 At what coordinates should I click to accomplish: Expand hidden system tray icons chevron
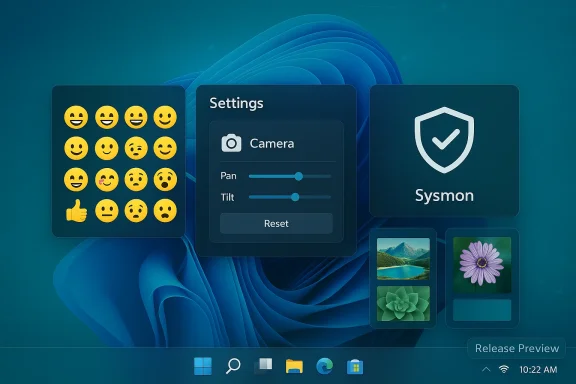pyautogui.click(x=486, y=369)
